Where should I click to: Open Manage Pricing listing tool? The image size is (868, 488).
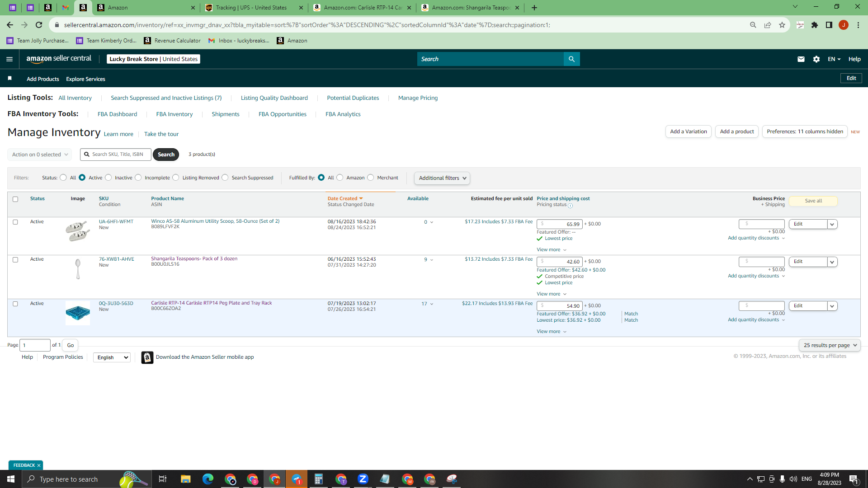click(x=418, y=98)
